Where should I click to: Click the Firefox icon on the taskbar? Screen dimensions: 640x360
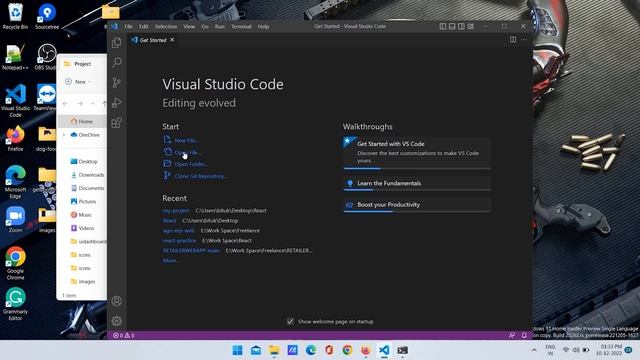click(366, 350)
